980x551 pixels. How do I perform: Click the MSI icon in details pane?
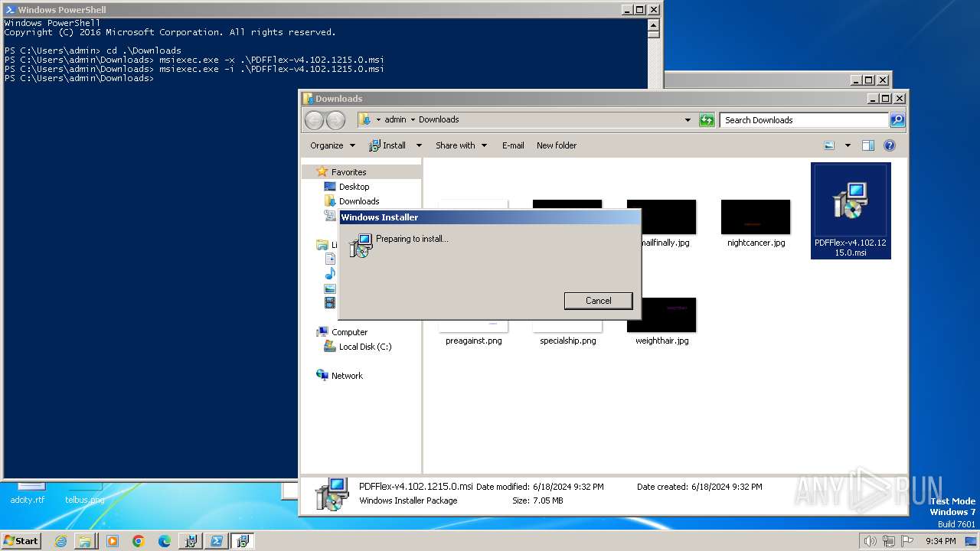pos(332,494)
